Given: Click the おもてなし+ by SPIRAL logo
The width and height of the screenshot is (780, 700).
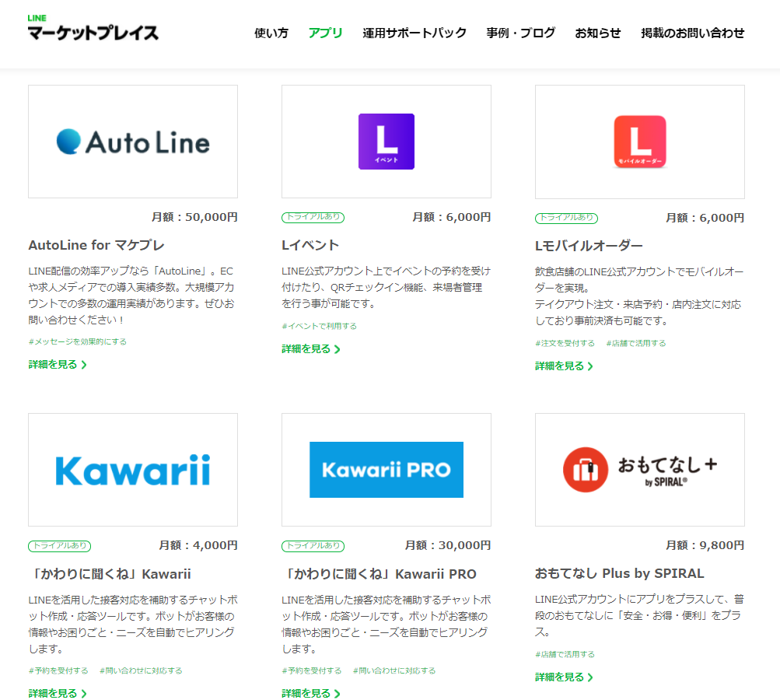Looking at the screenshot, I should point(640,470).
